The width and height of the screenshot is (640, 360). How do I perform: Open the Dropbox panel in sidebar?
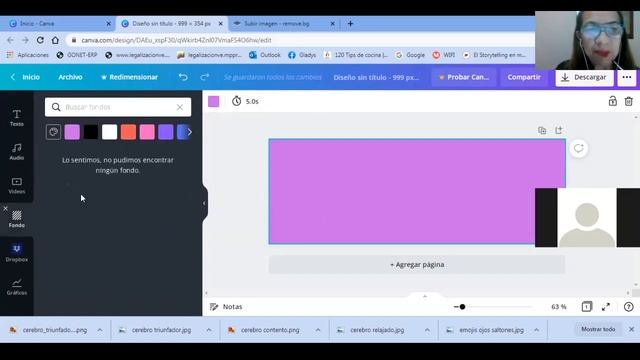point(17,253)
